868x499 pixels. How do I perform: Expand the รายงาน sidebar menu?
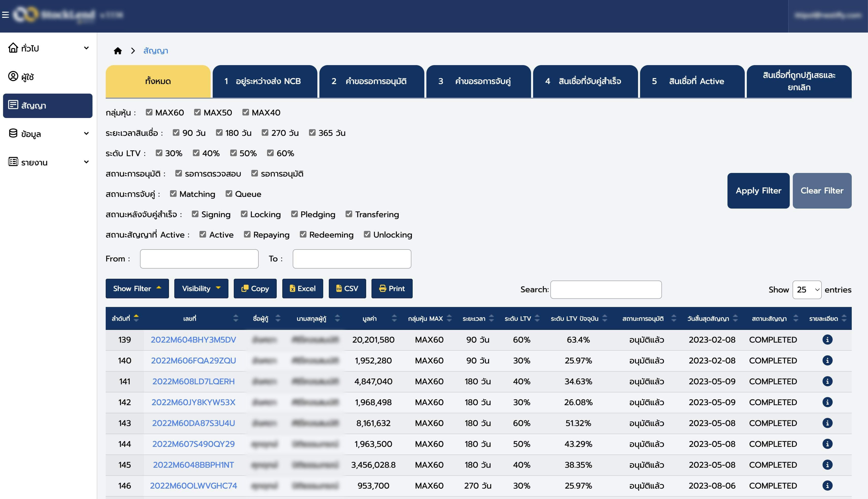coord(48,162)
